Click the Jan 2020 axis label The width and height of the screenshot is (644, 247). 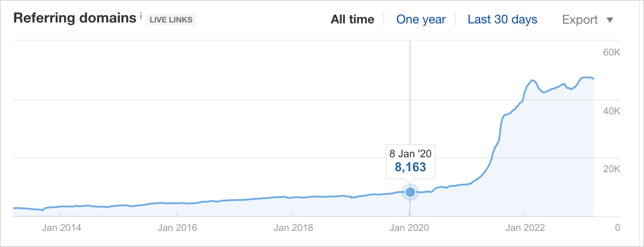point(409,227)
